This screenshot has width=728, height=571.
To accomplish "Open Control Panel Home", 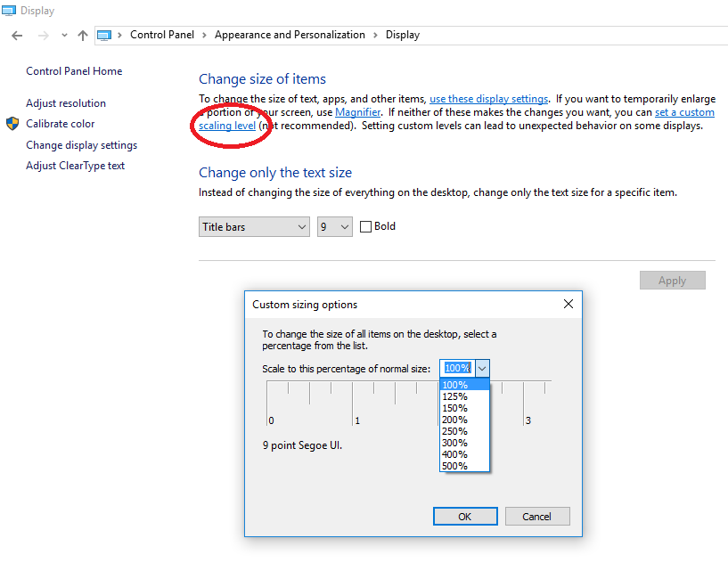I will pyautogui.click(x=74, y=71).
